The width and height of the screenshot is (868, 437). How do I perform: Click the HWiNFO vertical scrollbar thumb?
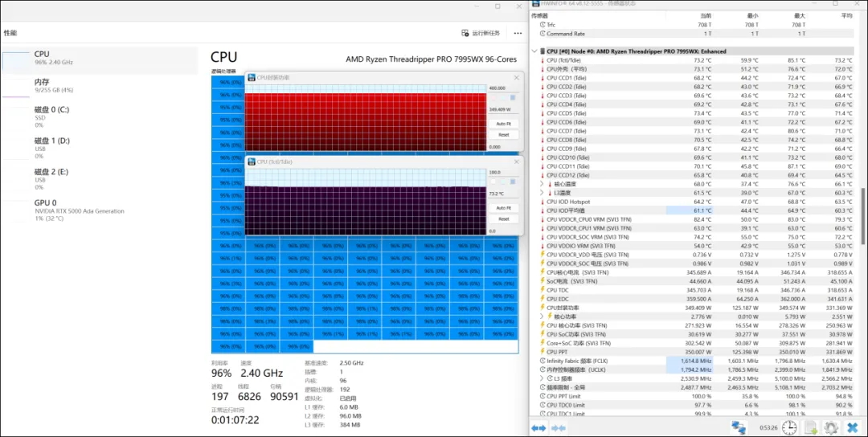click(x=862, y=216)
